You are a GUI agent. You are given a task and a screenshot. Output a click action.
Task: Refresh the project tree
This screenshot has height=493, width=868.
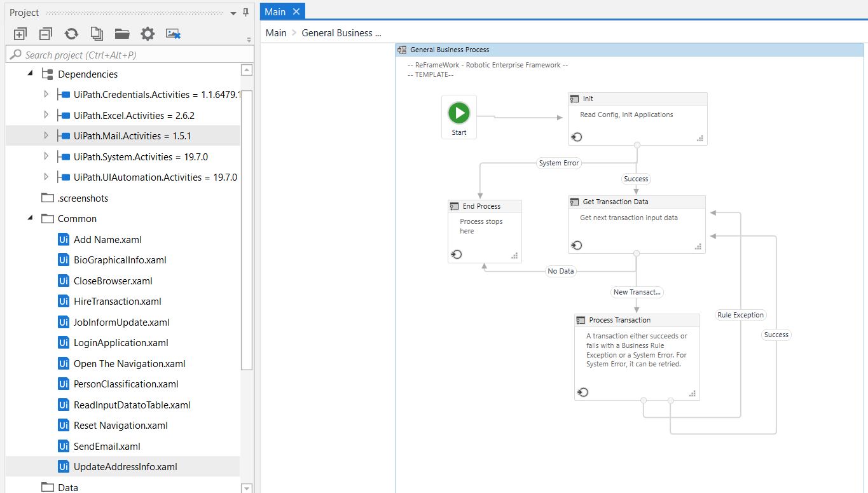[x=71, y=34]
